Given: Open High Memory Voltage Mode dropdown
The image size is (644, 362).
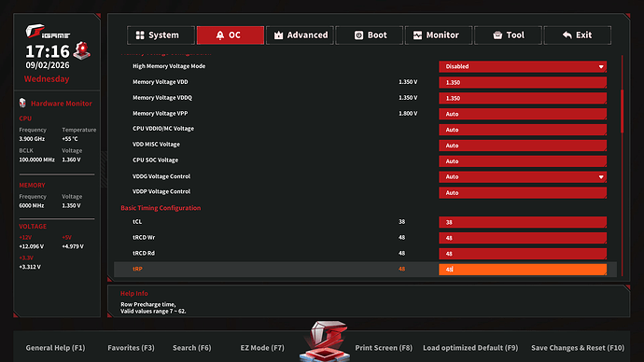Looking at the screenshot, I should tap(523, 66).
